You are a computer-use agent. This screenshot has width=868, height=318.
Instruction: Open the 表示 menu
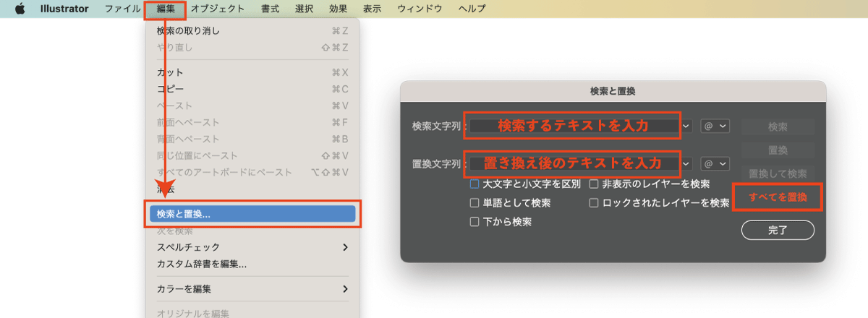[x=373, y=9]
